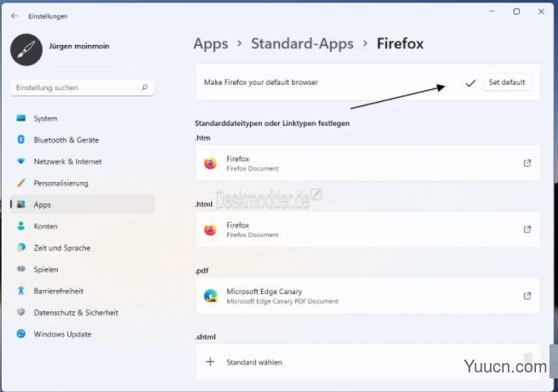The width and height of the screenshot is (558, 392).
Task: Open Konten settings page
Action: 83,226
